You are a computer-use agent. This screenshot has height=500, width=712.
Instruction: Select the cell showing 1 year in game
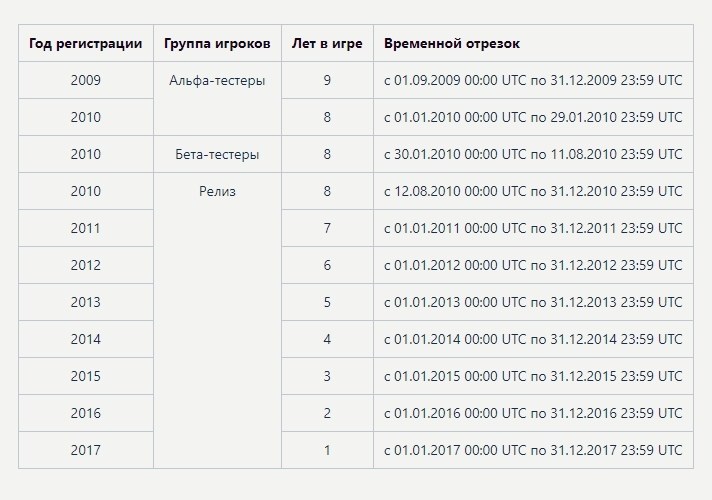click(x=327, y=451)
